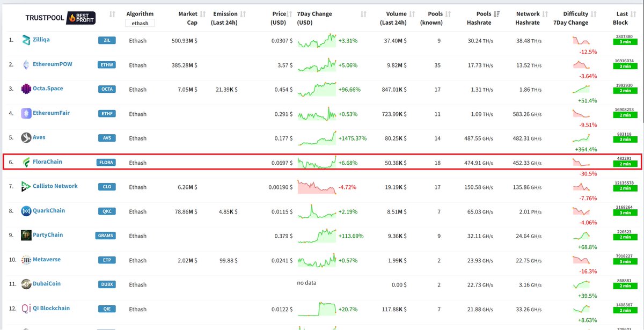Click the OCTA ticker badge
Screen dimensions: 644x330
(107, 89)
